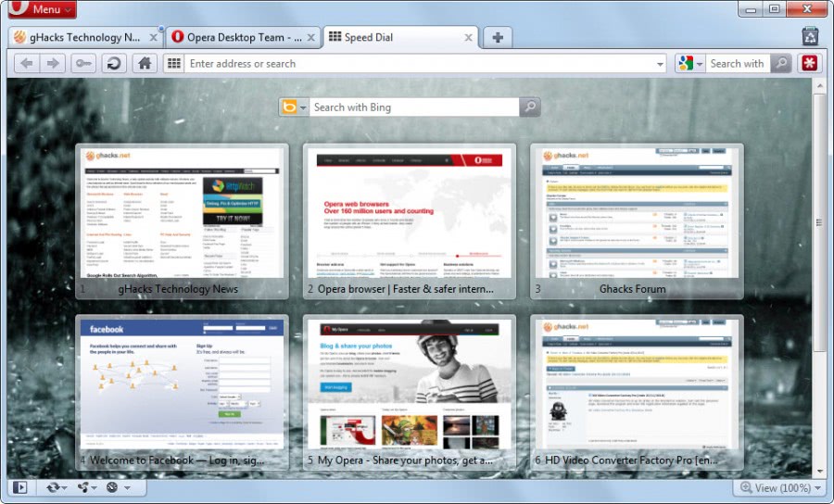Open the password wand key icon
The height and width of the screenshot is (504, 834).
pyautogui.click(x=83, y=63)
